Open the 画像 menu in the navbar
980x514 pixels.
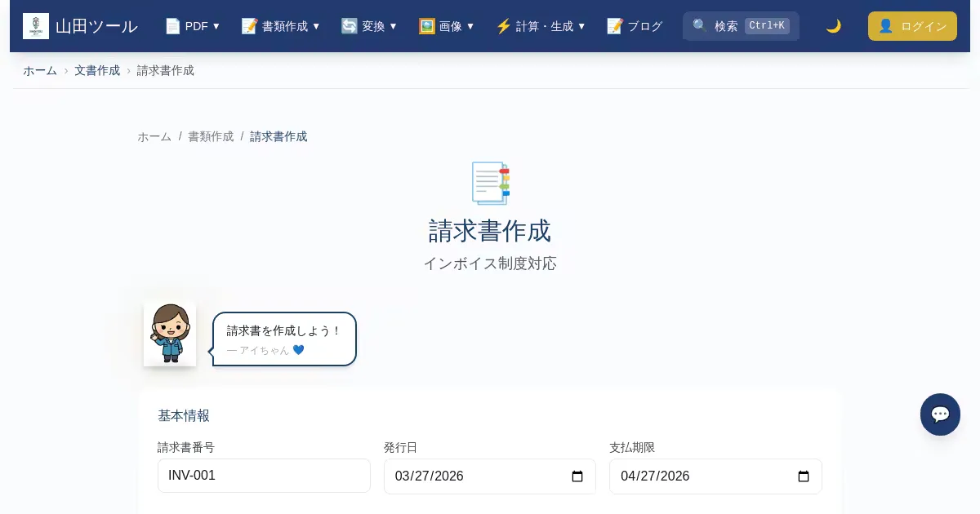click(x=447, y=26)
